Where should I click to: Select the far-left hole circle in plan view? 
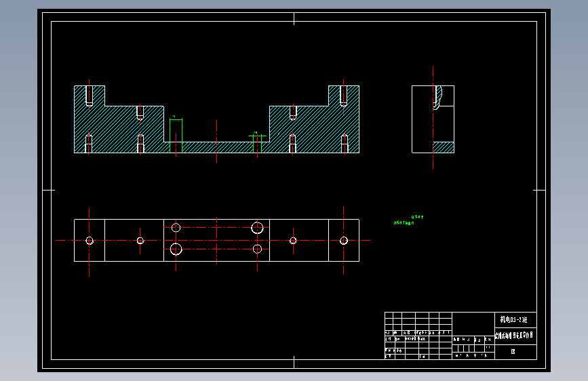[x=90, y=241]
